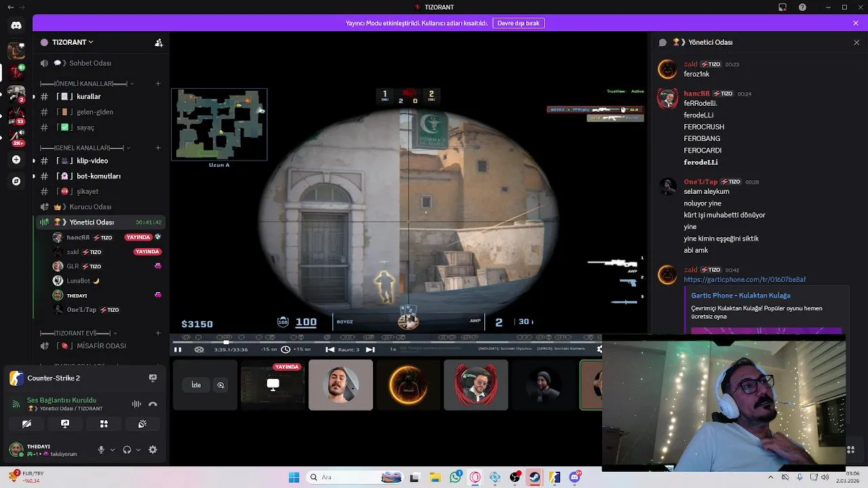868x488 pixels.
Task: Share your screen in the voice panel
Action: [x=65, y=424]
